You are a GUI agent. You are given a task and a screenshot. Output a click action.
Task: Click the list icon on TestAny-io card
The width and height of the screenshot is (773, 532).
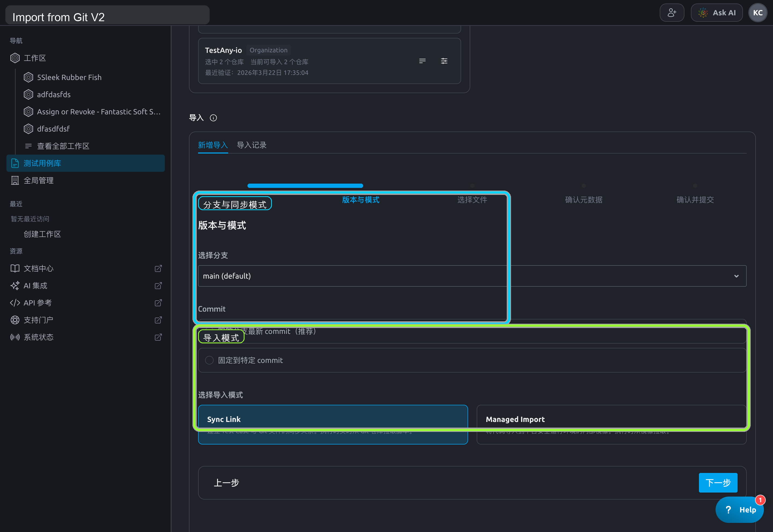pyautogui.click(x=422, y=61)
